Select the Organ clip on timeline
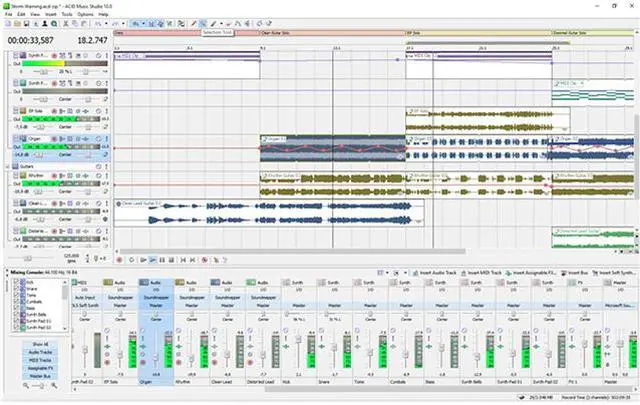Image resolution: width=640 pixels, height=405 pixels. pos(333,148)
